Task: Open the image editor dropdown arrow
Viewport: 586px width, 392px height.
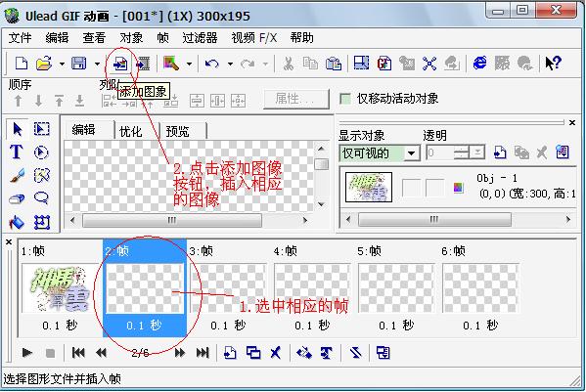Action: click(x=189, y=64)
